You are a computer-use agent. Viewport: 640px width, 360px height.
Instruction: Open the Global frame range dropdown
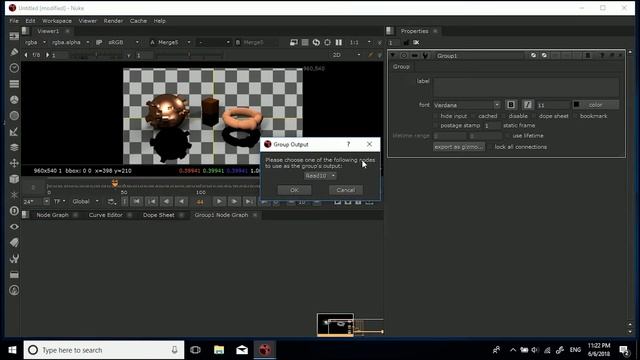pyautogui.click(x=85, y=201)
